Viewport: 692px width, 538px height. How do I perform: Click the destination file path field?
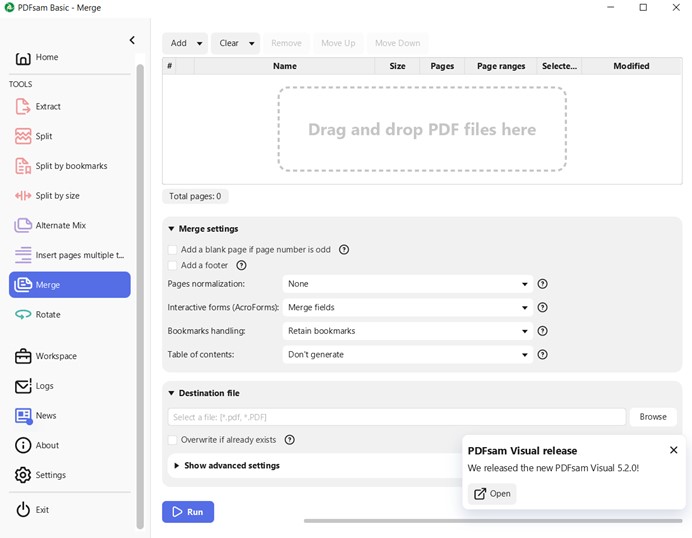[397, 417]
